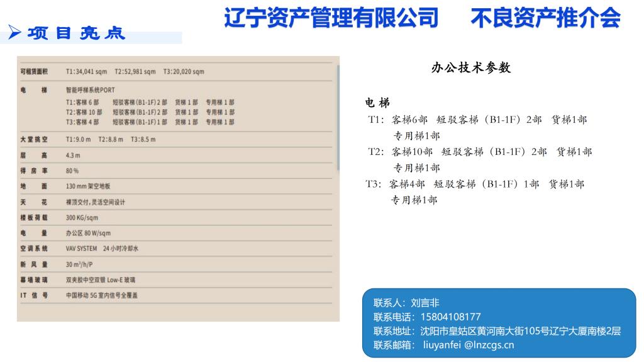Click the 辽宁资产管理有限公司 title text
The image size is (644, 362).
[x=331, y=17]
